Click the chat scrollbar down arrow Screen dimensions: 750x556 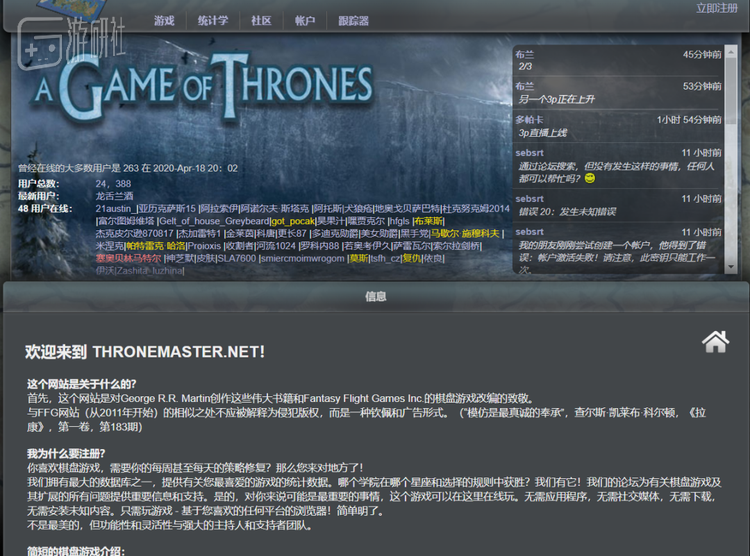point(731,267)
